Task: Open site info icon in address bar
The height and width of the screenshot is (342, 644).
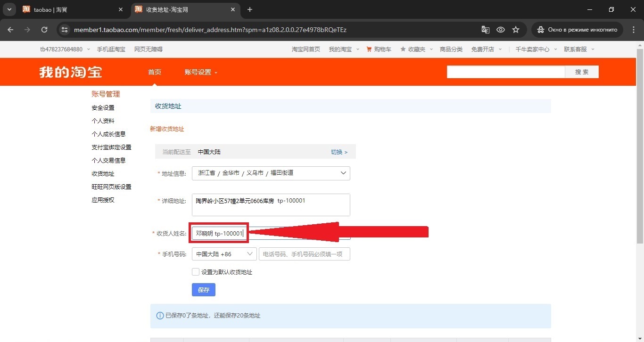Action: 65,30
